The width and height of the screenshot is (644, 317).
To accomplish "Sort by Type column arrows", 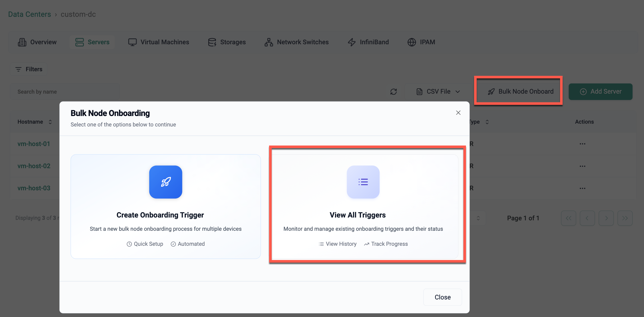I will 487,122.
